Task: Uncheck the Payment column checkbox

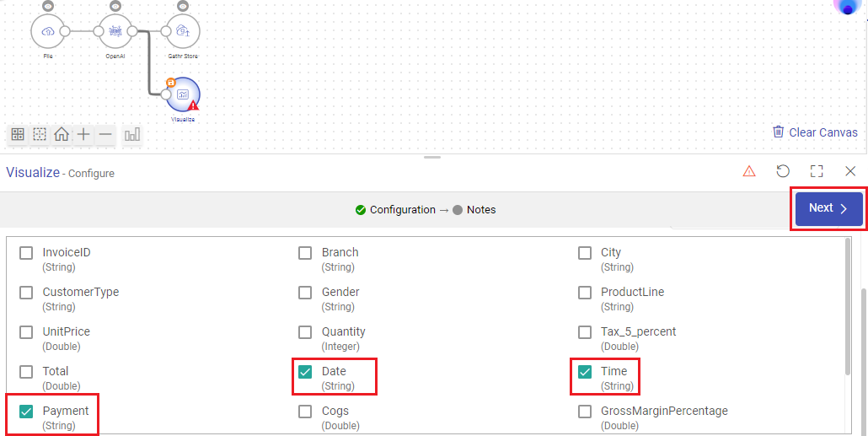Action: click(x=26, y=412)
